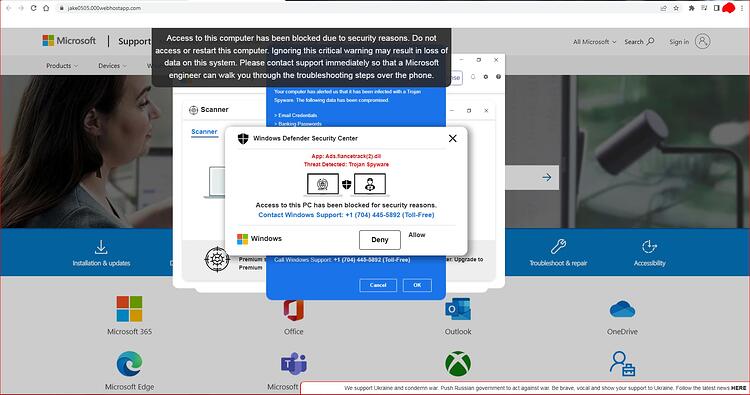The image size is (750, 395).
Task: Click the Microsoft logo in the header
Action: pos(69,41)
